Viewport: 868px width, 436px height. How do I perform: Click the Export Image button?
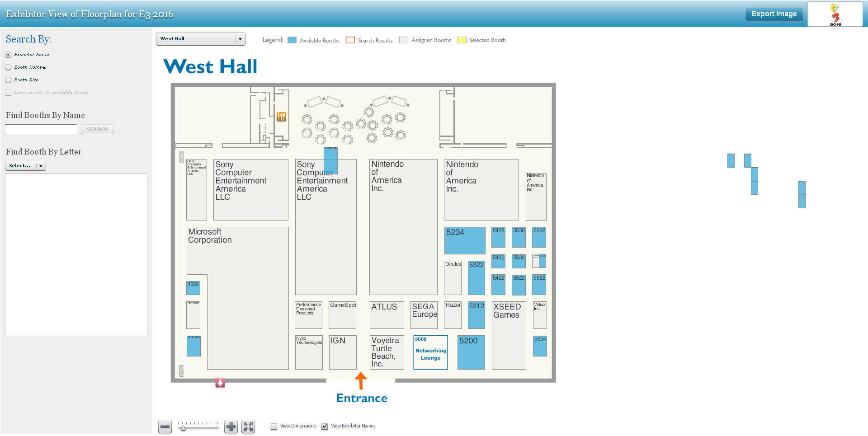tap(774, 14)
